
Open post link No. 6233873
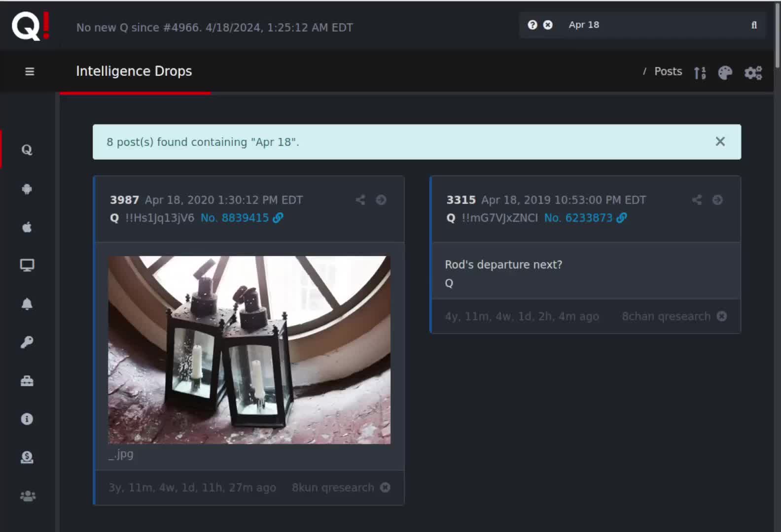[x=585, y=218]
